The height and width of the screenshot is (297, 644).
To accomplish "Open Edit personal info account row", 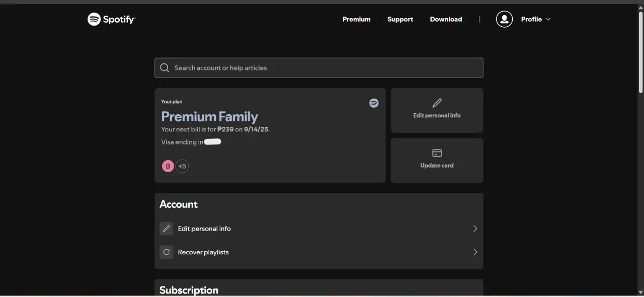I will point(319,229).
